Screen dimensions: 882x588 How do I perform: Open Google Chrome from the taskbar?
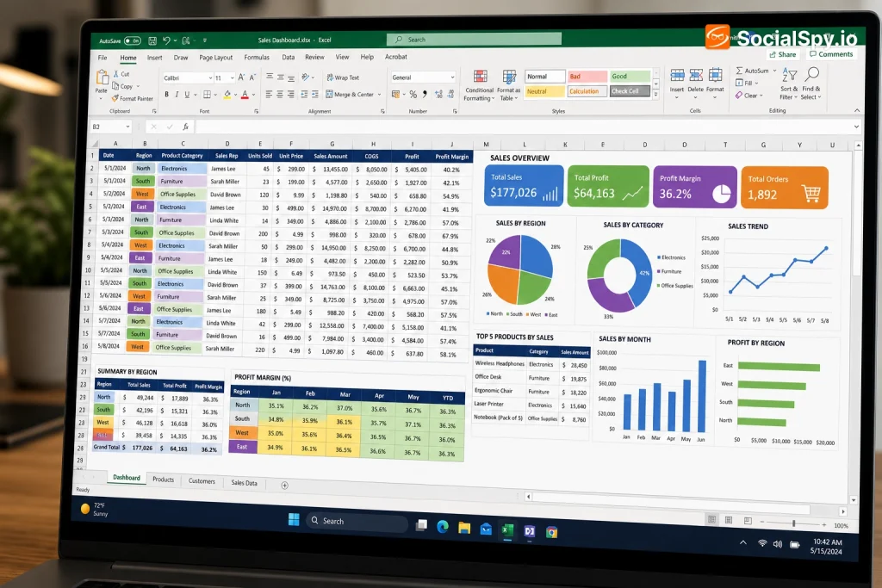pos(551,532)
